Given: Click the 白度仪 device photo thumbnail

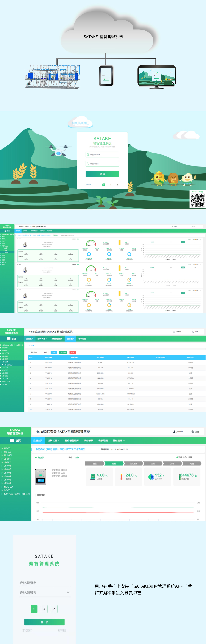Looking at the screenshot, I should [41, 477].
